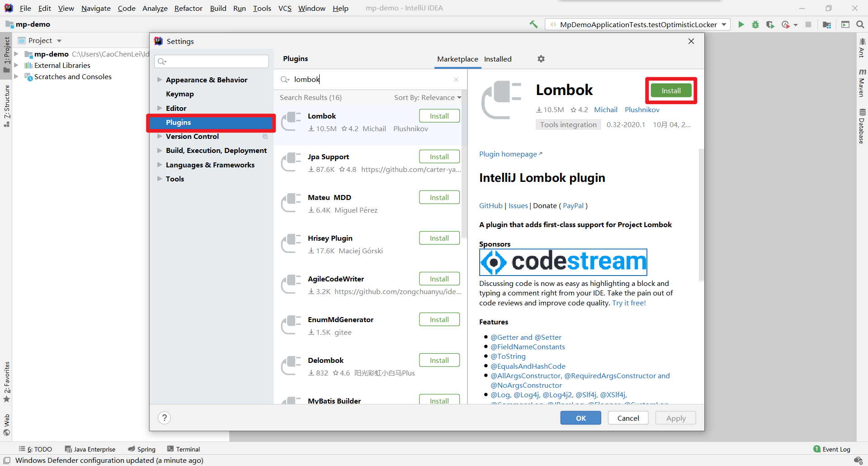The image size is (868, 466).
Task: Open the GitHub link for Lombok plugin
Action: click(491, 206)
